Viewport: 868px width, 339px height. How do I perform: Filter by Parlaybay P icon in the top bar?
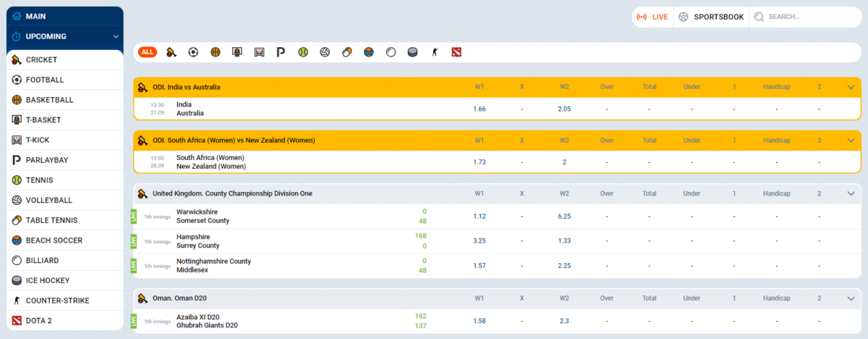click(x=281, y=52)
